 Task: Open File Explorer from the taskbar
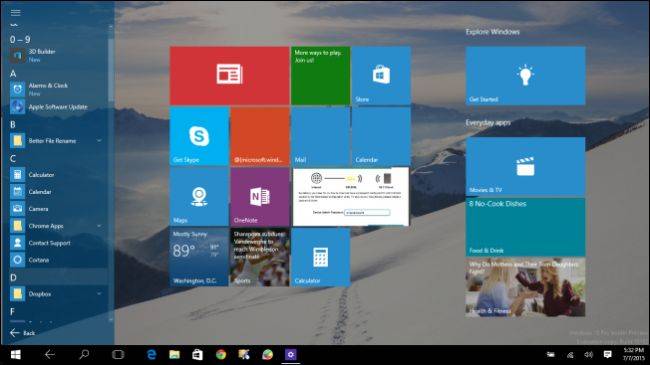(175, 355)
